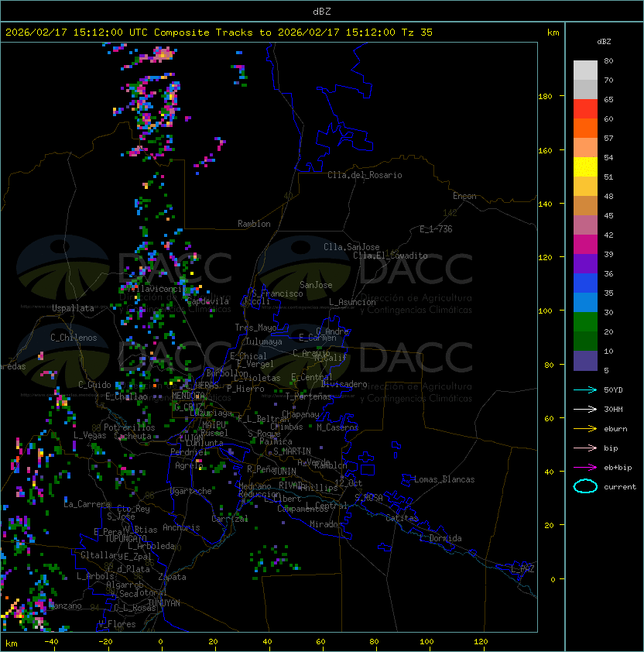Select the 'S_Francisco' label
Viewport: 644px width, 652px height.
click(x=277, y=293)
